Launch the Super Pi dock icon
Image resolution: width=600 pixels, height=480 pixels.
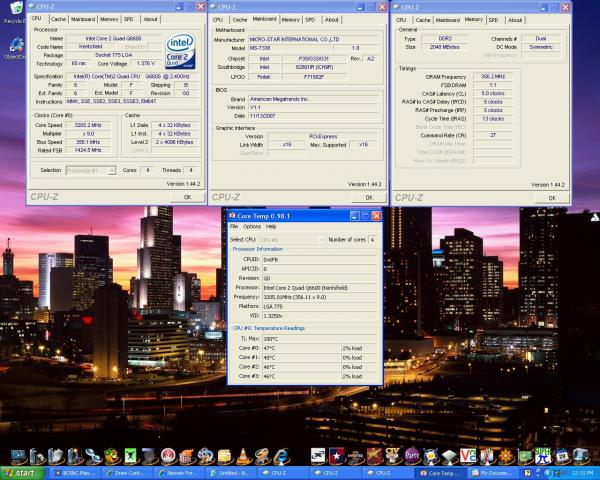[x=543, y=456]
